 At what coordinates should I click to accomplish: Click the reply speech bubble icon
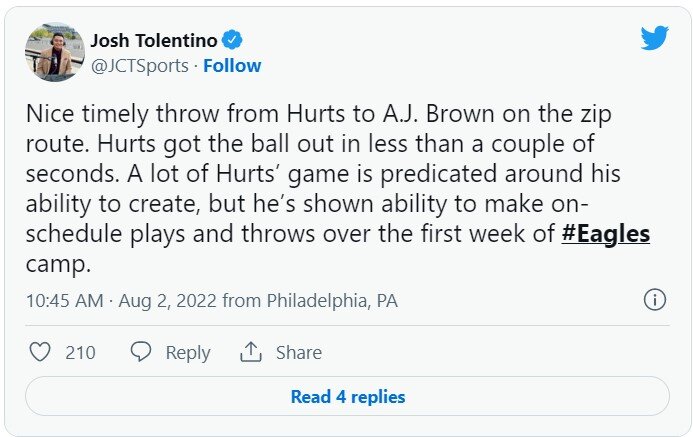[141, 352]
